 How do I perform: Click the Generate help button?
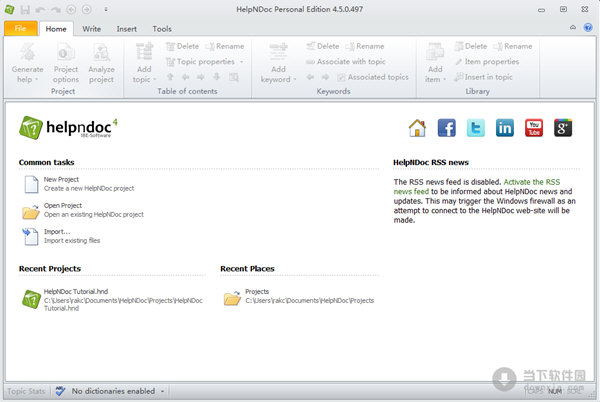pos(27,63)
